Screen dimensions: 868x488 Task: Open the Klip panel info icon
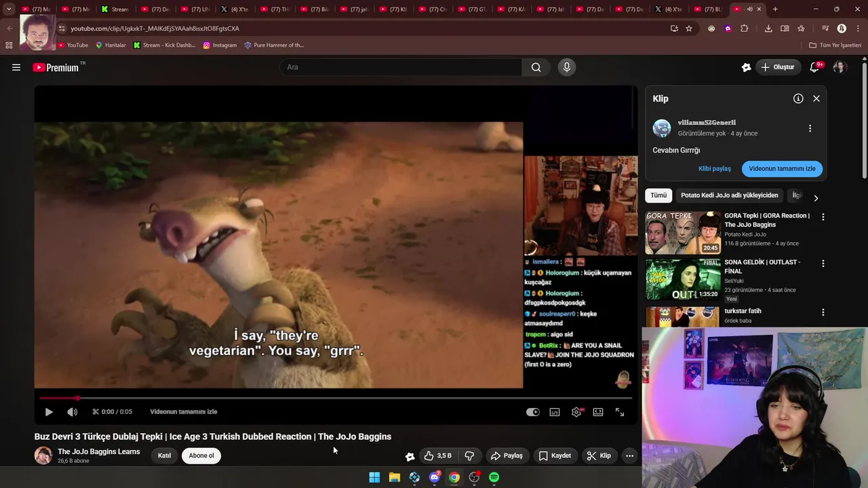pos(798,98)
